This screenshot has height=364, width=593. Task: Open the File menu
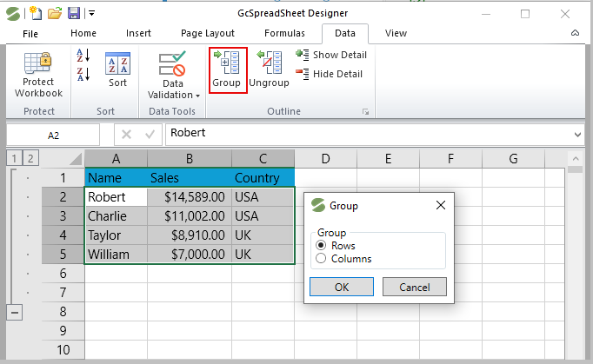tap(30, 34)
